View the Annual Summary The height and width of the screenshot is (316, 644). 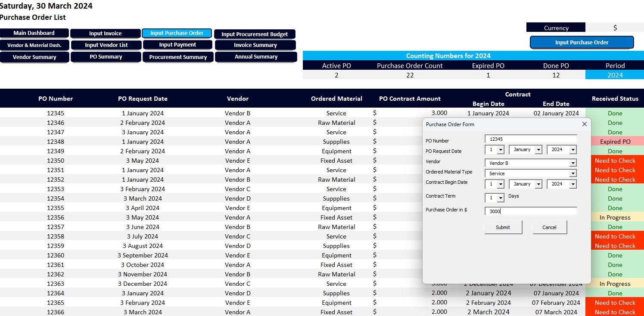[255, 56]
